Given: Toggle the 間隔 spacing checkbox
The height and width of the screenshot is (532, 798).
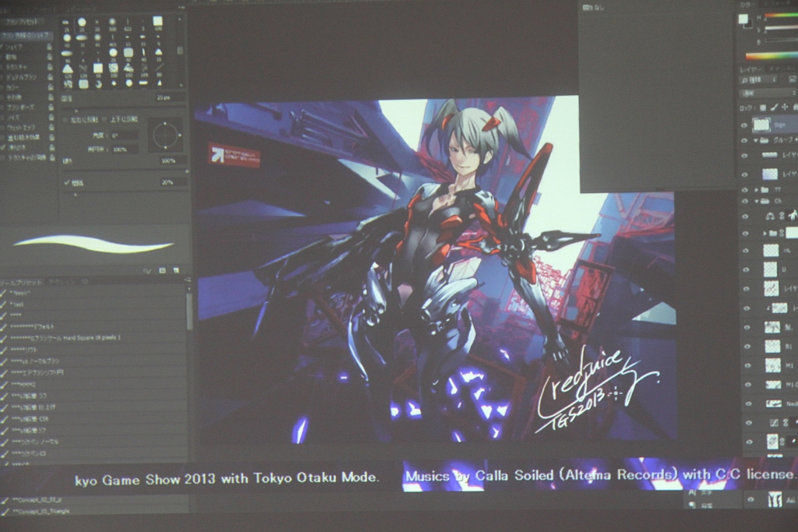Looking at the screenshot, I should pyautogui.click(x=67, y=182).
